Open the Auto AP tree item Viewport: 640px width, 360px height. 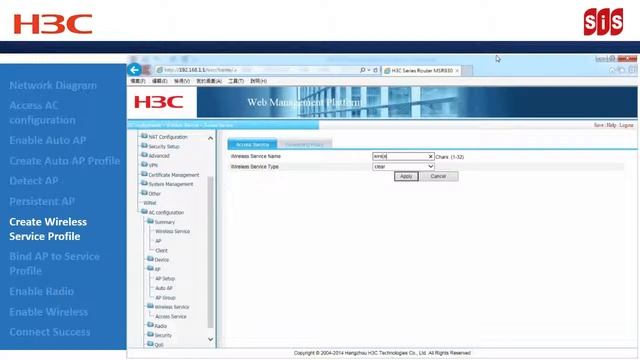[164, 288]
